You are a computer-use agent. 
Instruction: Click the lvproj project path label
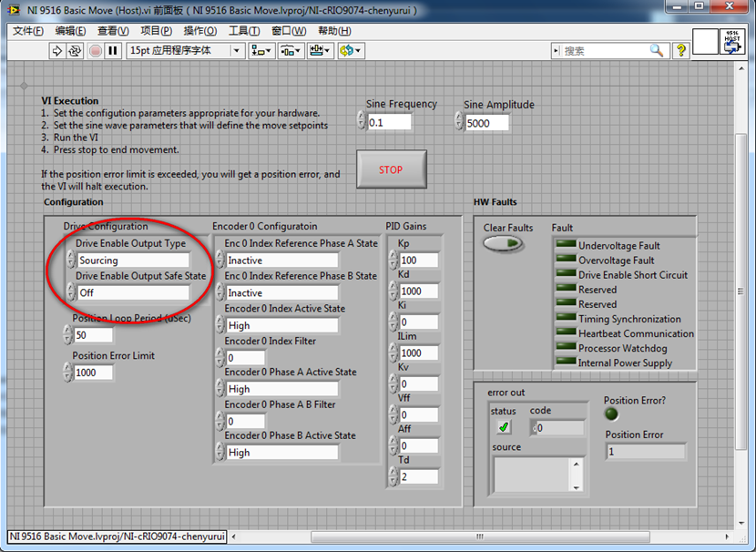[x=117, y=537]
